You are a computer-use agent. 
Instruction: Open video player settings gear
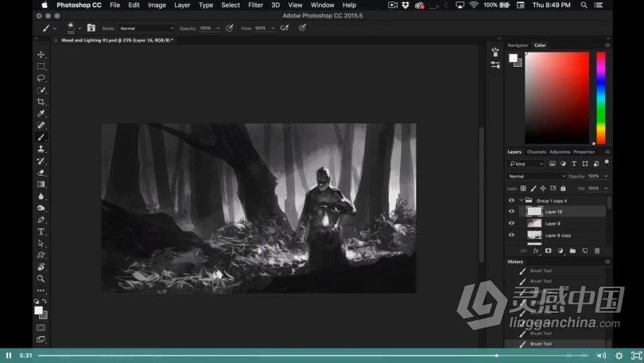tap(619, 356)
